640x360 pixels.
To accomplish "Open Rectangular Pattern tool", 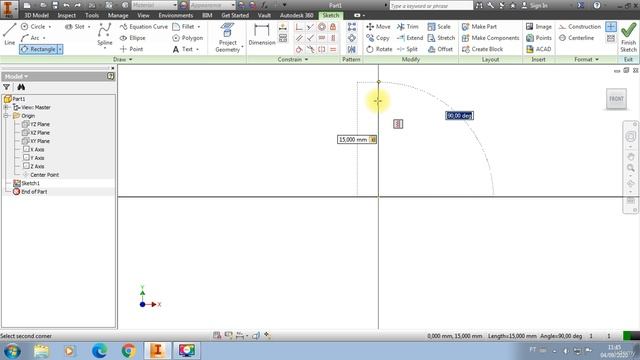I will 351,27.
